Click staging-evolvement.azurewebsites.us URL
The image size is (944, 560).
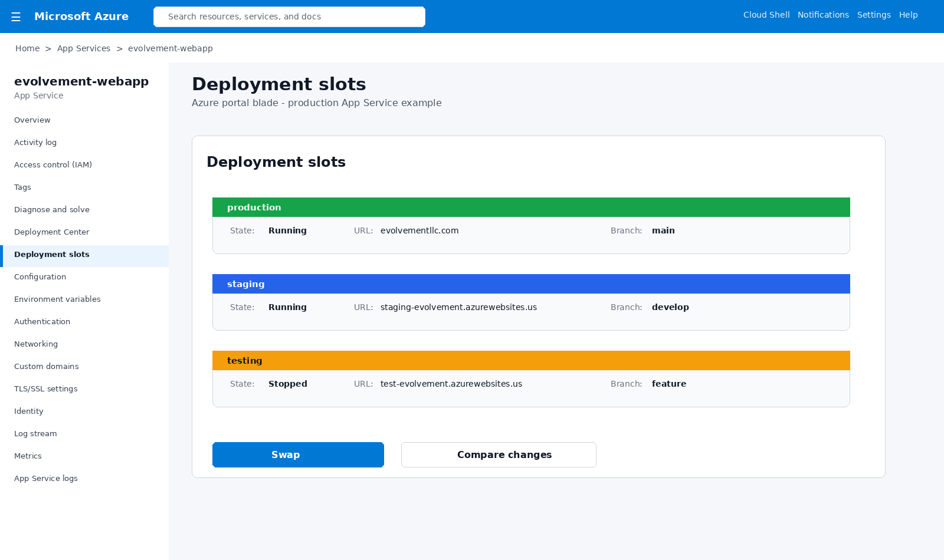[458, 307]
